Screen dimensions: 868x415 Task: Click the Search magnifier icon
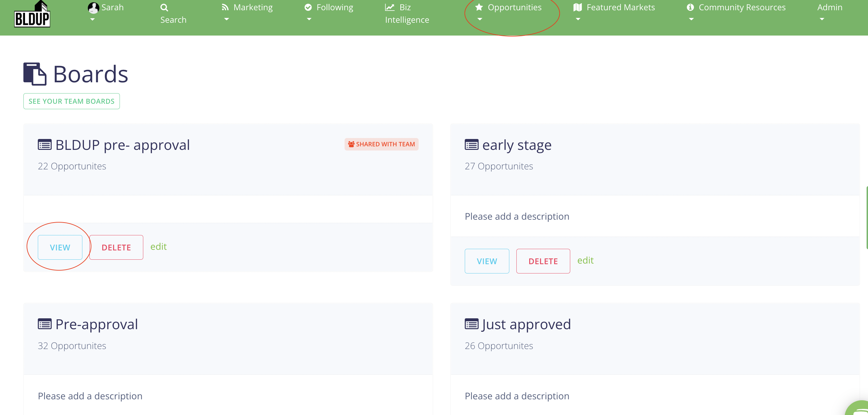(x=164, y=7)
